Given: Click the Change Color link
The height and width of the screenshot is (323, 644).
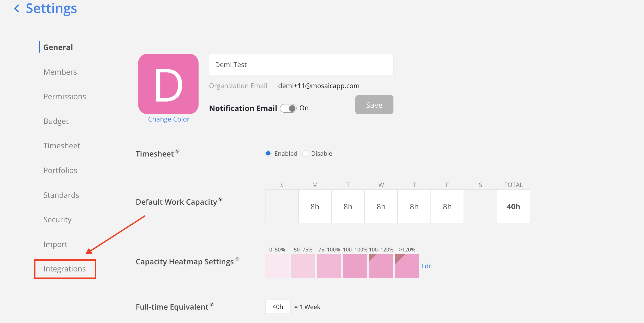Looking at the screenshot, I should (x=169, y=119).
